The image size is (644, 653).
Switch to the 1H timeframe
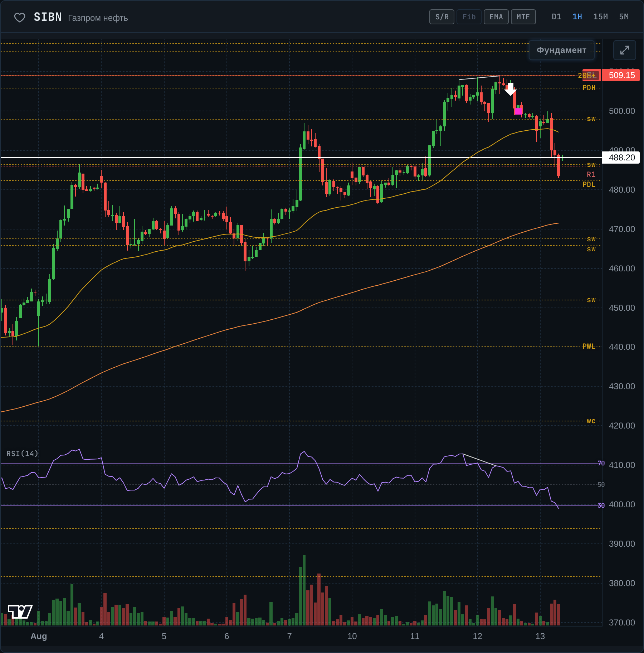(577, 17)
